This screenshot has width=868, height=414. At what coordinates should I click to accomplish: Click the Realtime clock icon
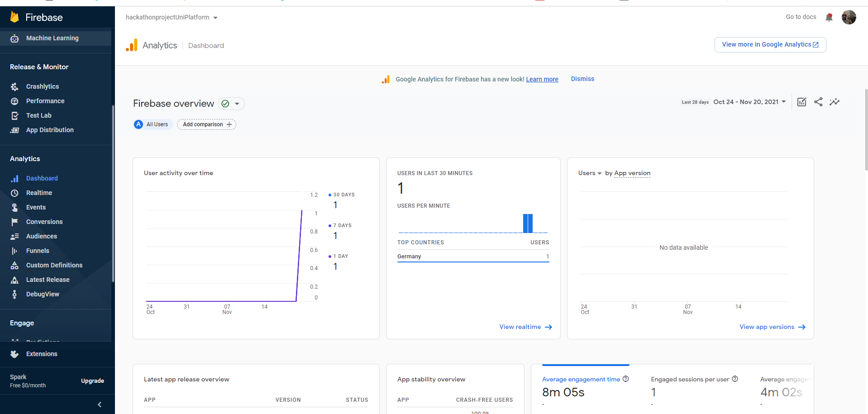[x=14, y=193]
